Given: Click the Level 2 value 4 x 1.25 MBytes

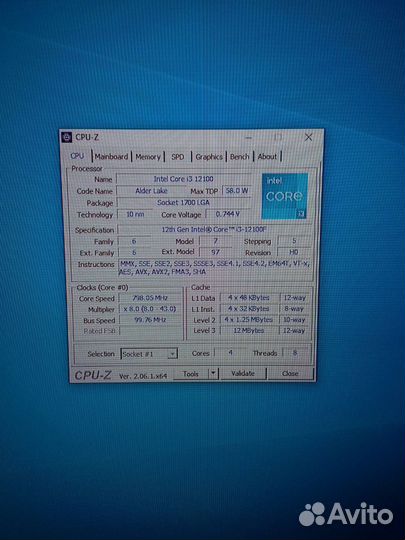Looking at the screenshot, I should 249,320.
